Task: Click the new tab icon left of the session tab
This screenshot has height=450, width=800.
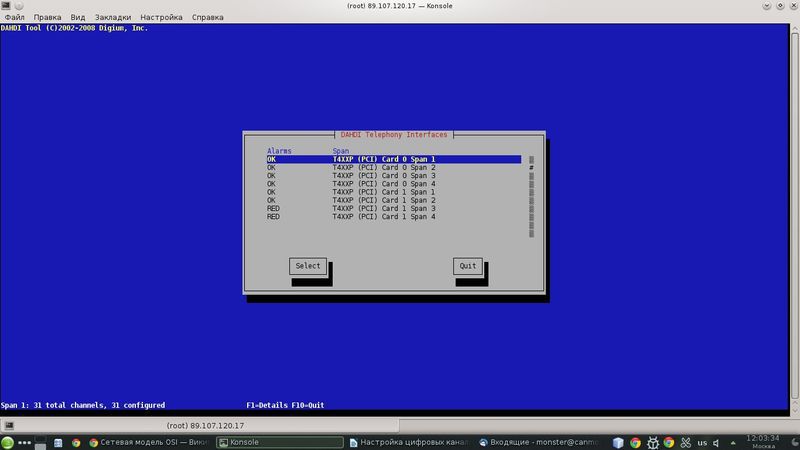Action: [7, 425]
